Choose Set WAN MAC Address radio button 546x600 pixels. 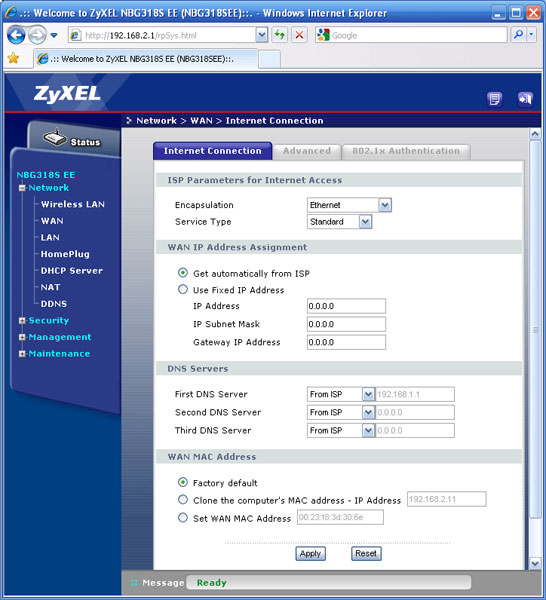pyautogui.click(x=183, y=518)
